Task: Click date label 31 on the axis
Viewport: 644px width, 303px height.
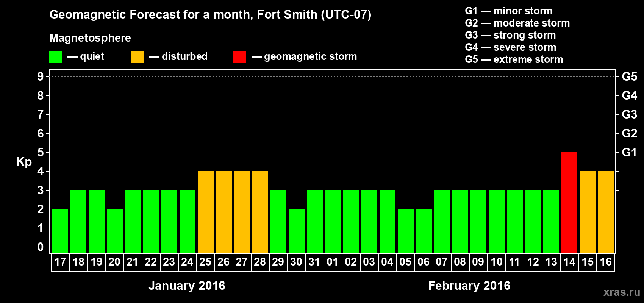Action: point(314,262)
